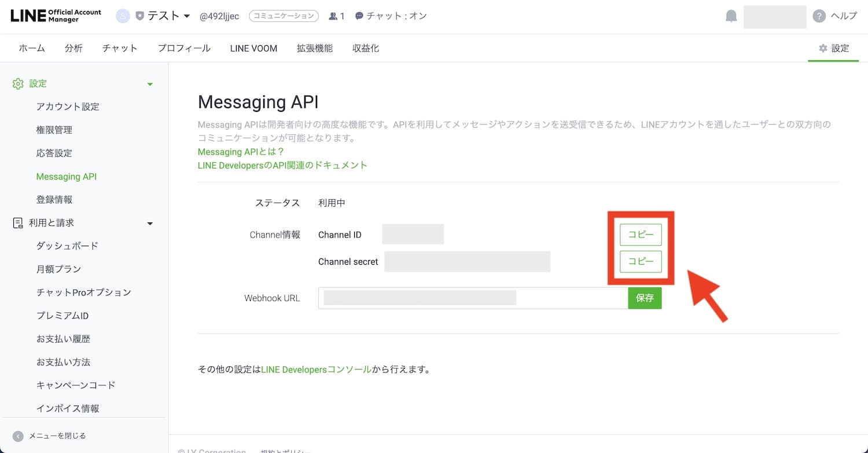This screenshot has height=453, width=868.
Task: Open the ヘルプ link
Action: click(844, 16)
